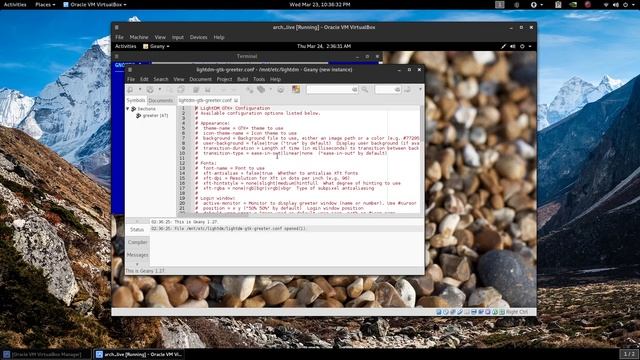Open the guest Geany application menu
Screen dimensions: 640x360
(156, 46)
